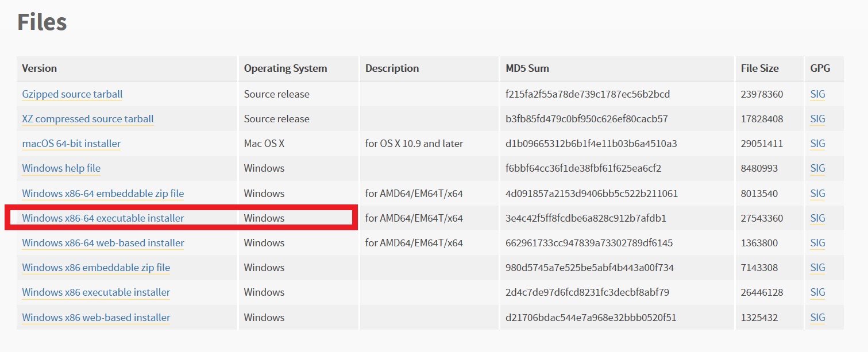This screenshot has width=868, height=352.
Task: Open the Gzipped source tarball link
Action: [72, 94]
